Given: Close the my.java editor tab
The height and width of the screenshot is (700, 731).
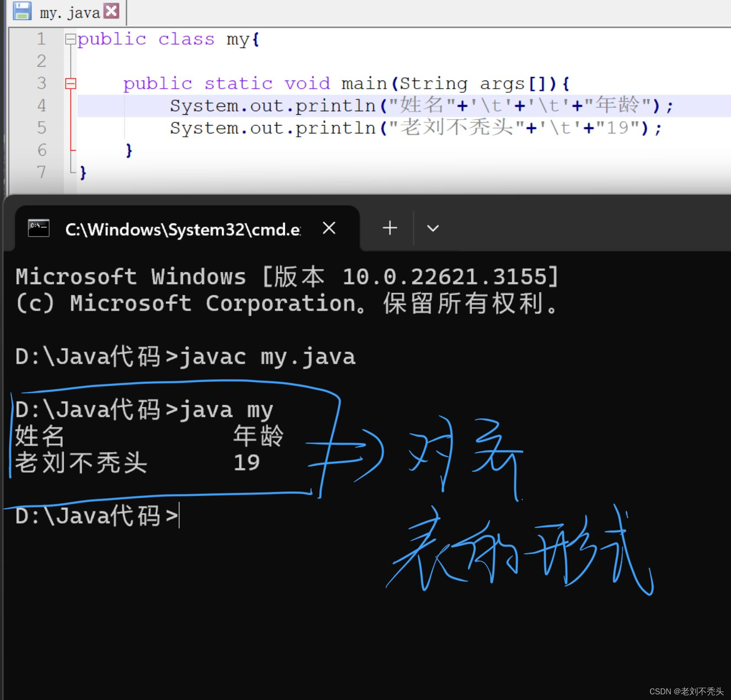Looking at the screenshot, I should coord(112,11).
